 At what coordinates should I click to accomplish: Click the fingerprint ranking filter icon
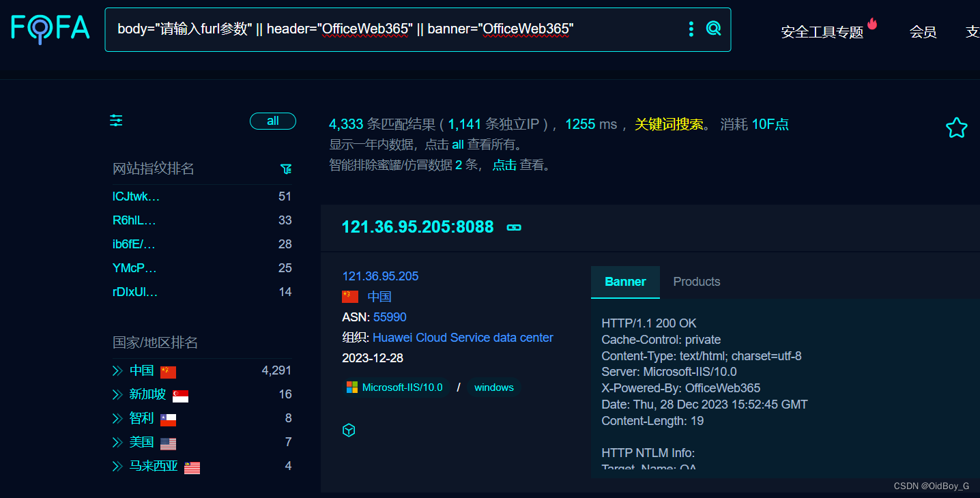tap(286, 169)
